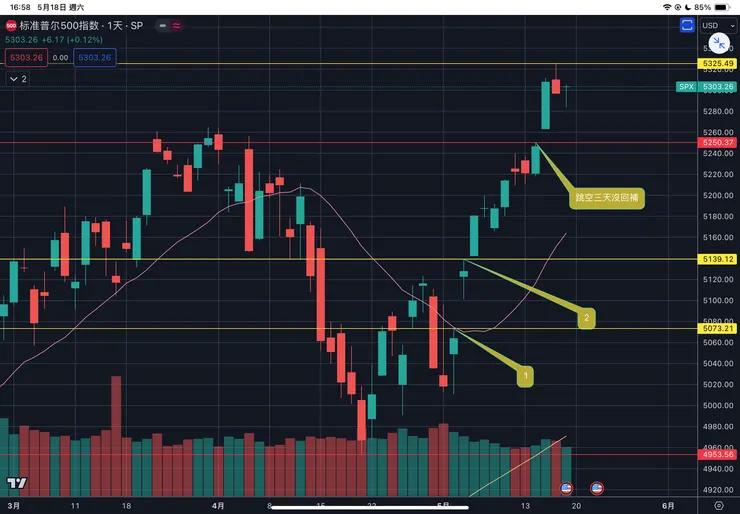740x514 pixels.
Task: Select the callout label numbered 2
Action: click(x=586, y=318)
